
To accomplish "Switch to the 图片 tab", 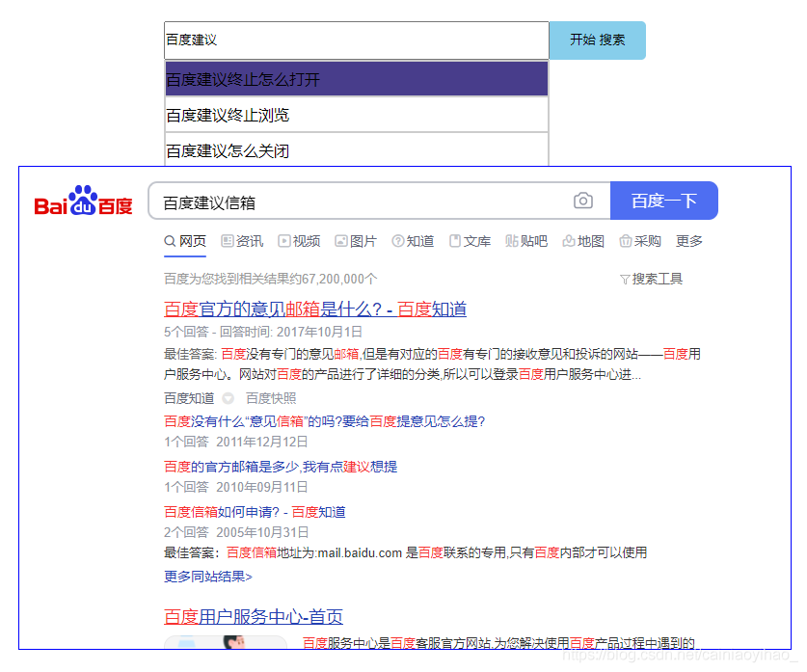I will point(356,241).
